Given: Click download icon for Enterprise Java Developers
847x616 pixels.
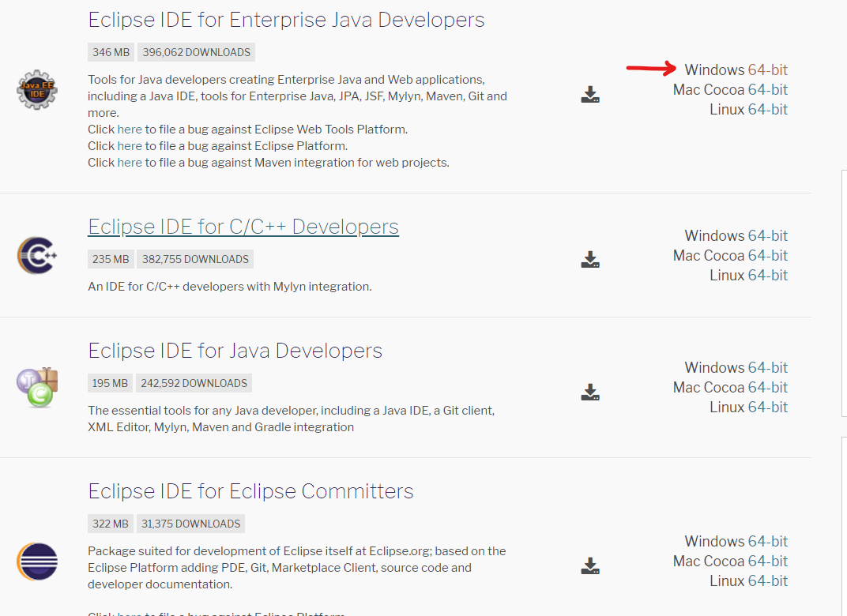Looking at the screenshot, I should point(590,95).
